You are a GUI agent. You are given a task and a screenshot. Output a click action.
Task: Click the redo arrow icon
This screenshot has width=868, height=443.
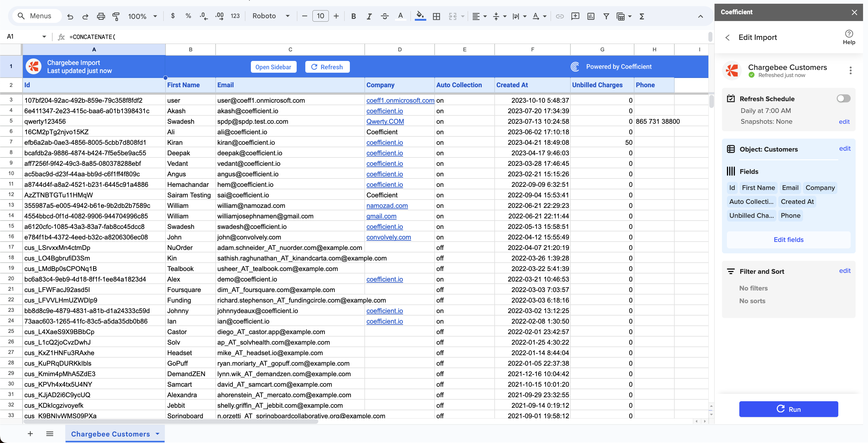pos(85,16)
